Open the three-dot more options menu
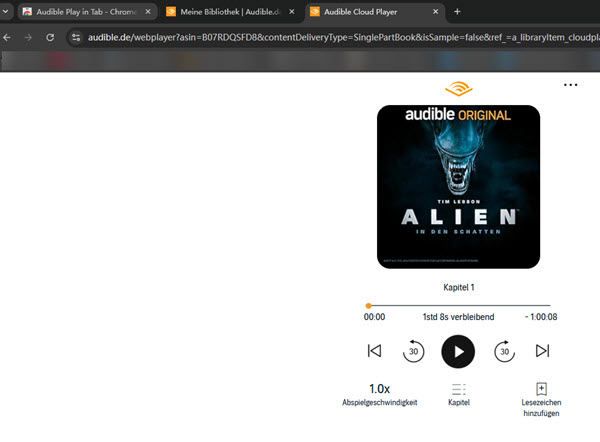The height and width of the screenshot is (442, 600). [570, 85]
